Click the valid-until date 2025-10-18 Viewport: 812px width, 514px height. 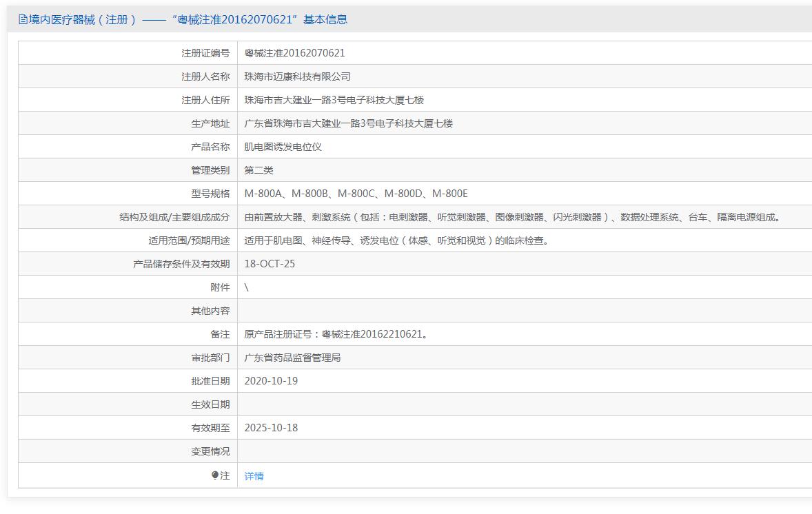[x=271, y=428]
